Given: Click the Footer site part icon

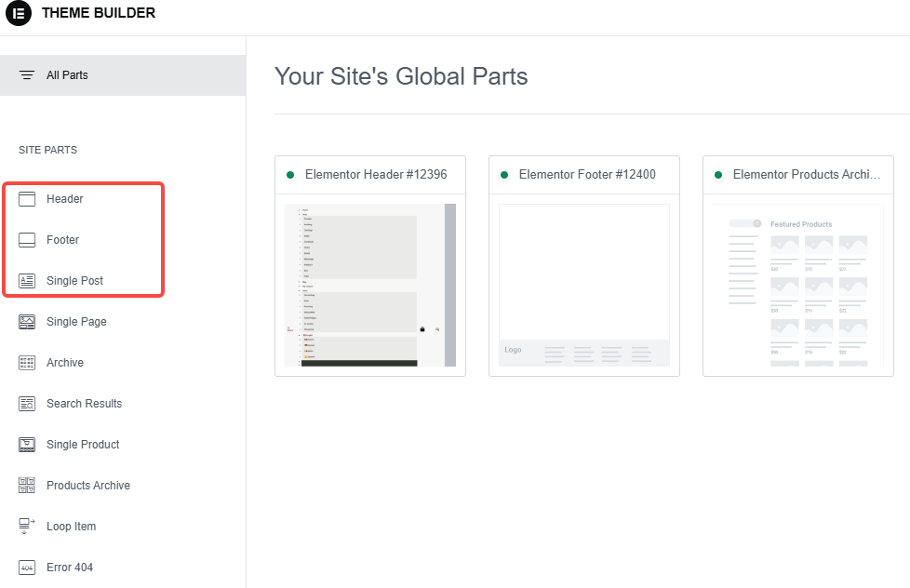Looking at the screenshot, I should tap(27, 240).
